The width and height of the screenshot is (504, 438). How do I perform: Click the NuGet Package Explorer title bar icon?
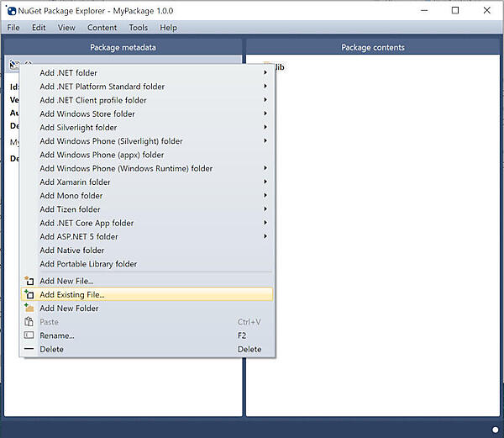tap(12, 10)
